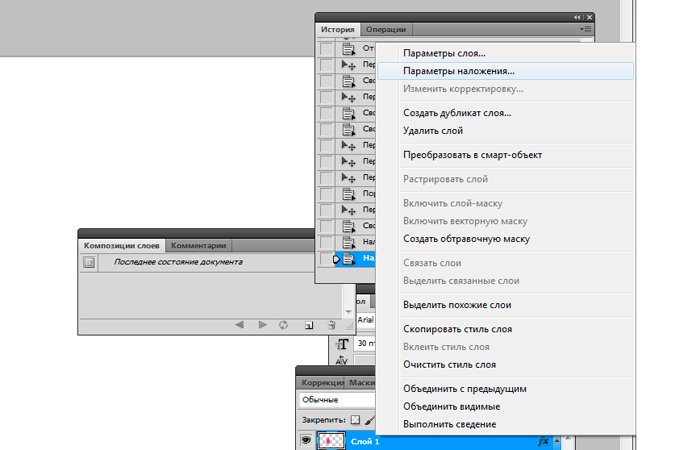
Task: Open the Комментарии tab
Action: pyautogui.click(x=198, y=245)
